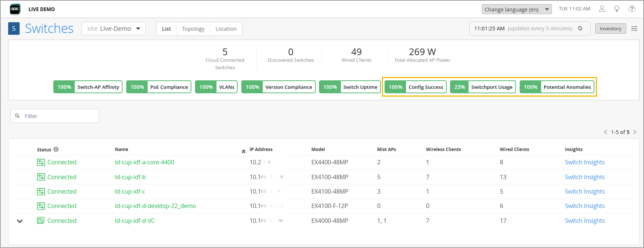
Task: Open the user account icon
Action: click(602, 9)
